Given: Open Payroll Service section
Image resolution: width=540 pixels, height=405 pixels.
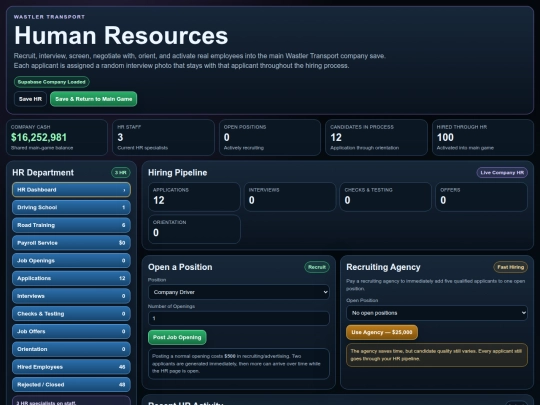Looking at the screenshot, I should coord(71,243).
